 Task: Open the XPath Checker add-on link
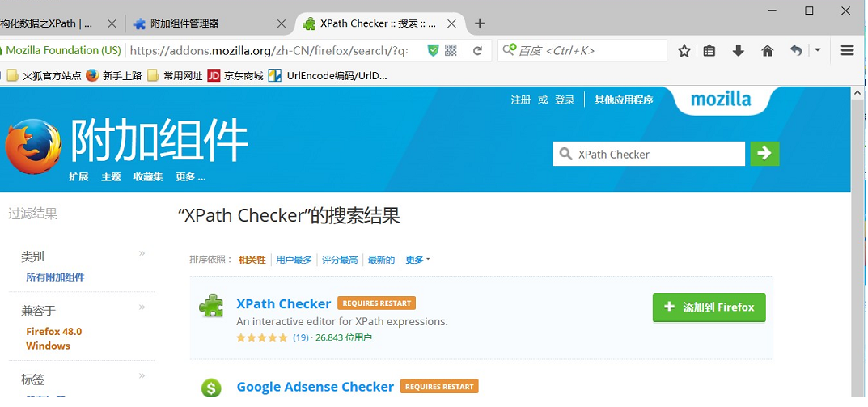(283, 304)
